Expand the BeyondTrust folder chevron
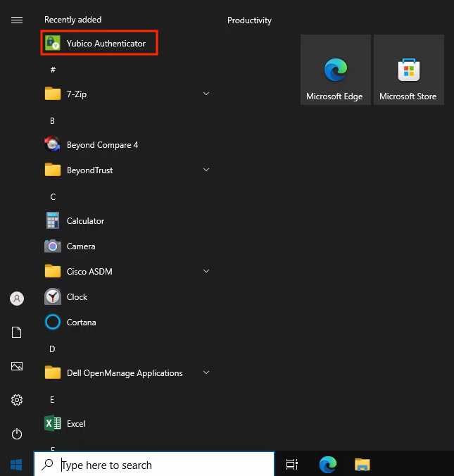This screenshot has width=454, height=476. (206, 170)
